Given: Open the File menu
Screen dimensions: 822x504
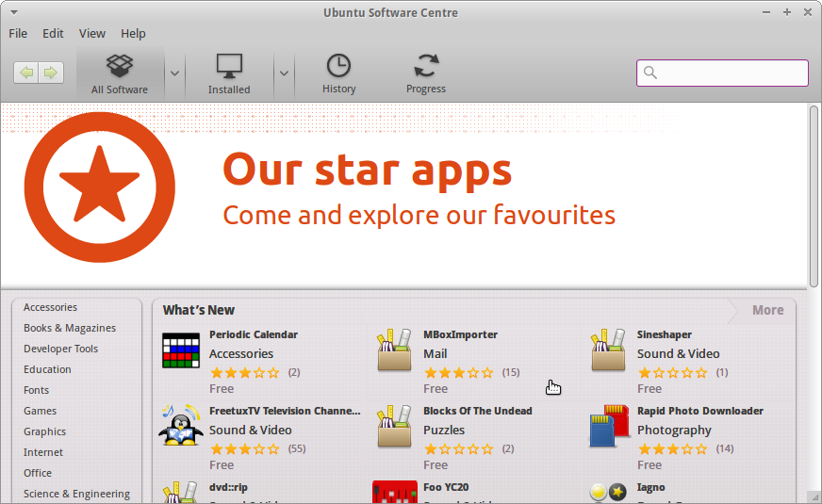Looking at the screenshot, I should (18, 34).
